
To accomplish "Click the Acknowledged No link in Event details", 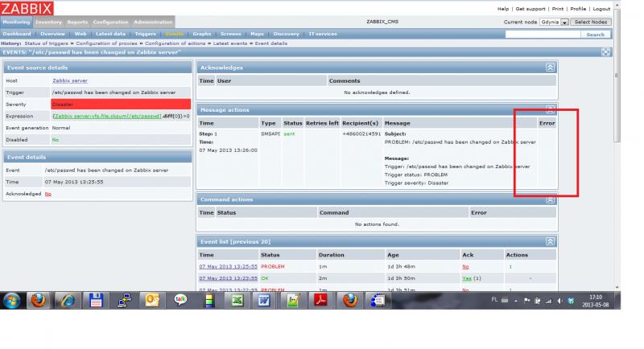I will 48,194.
